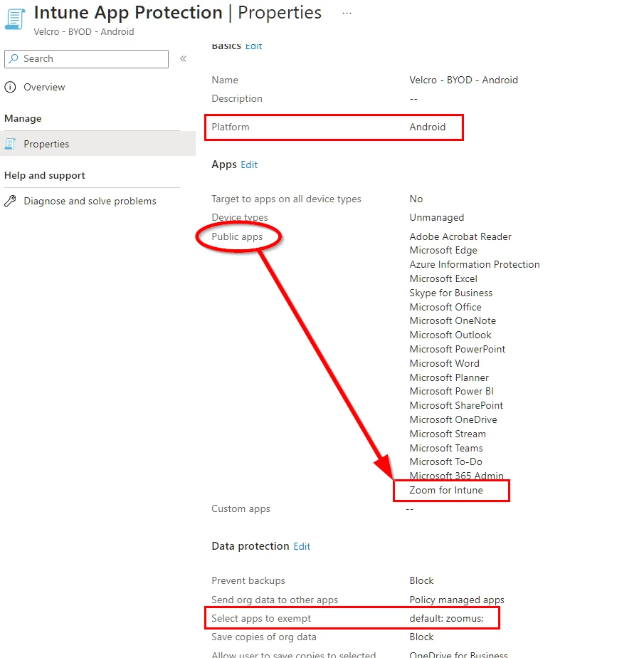Click Microsoft PowerPoint entry

pyautogui.click(x=457, y=349)
